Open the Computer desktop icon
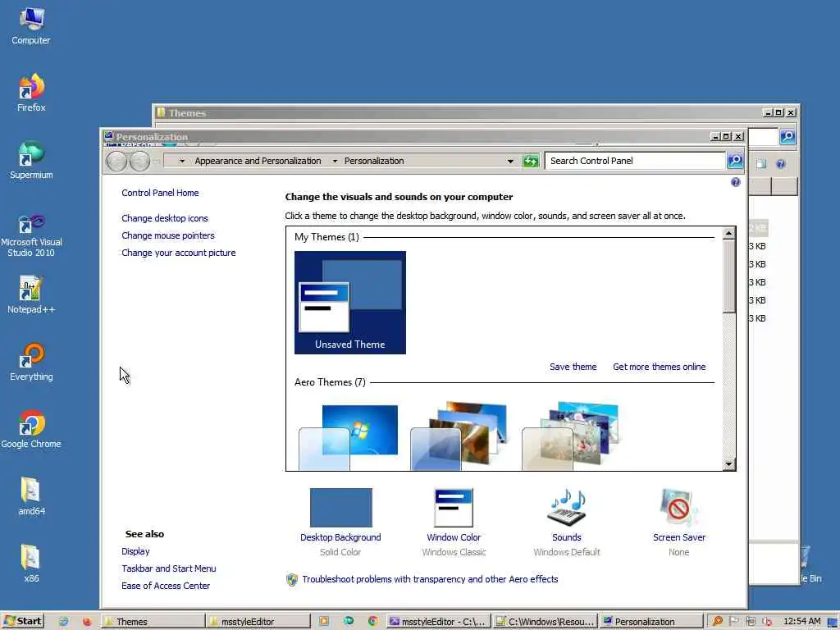The height and width of the screenshot is (630, 840). (31, 27)
